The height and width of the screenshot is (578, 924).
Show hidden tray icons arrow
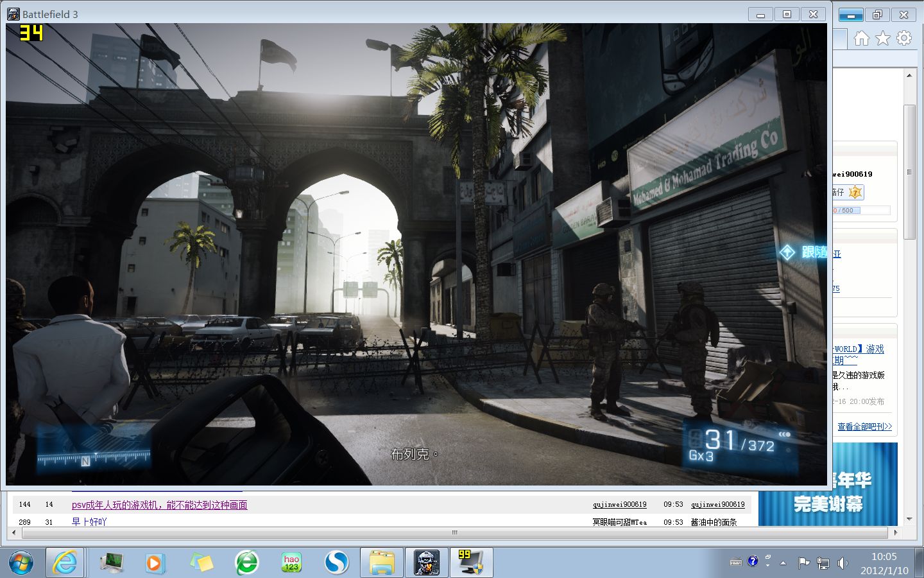[783, 563]
